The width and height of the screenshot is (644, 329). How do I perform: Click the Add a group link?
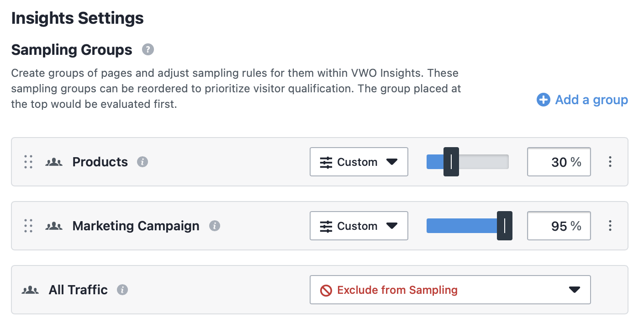[582, 100]
